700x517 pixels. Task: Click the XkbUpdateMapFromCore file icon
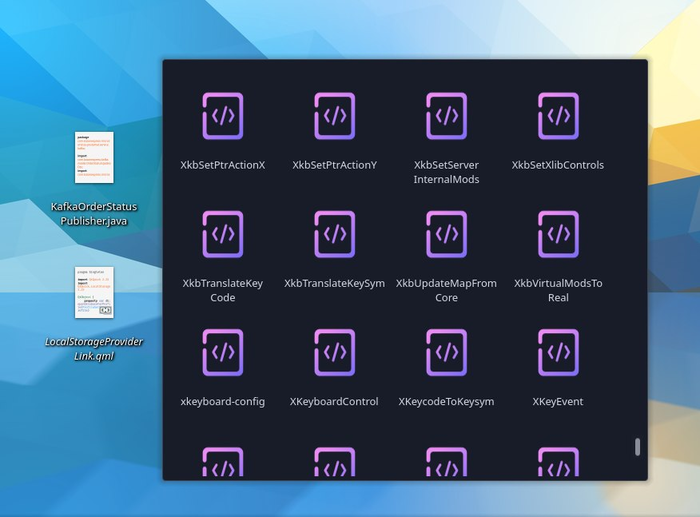446,234
